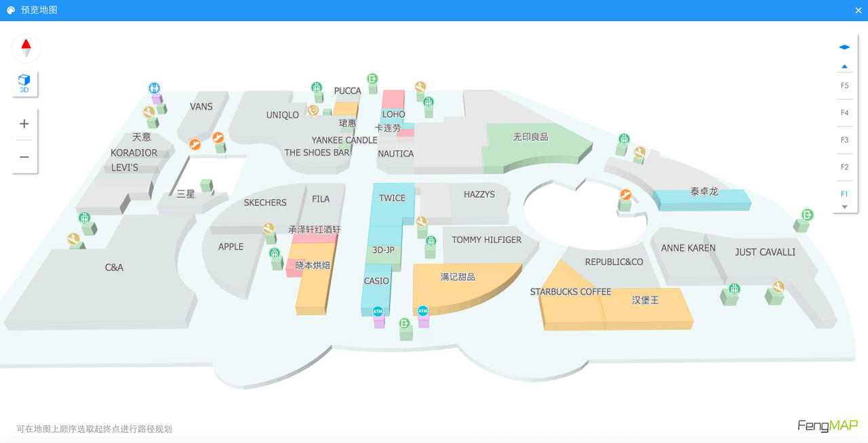Select the SKECHERS store label
The height and width of the screenshot is (443, 868).
pos(265,203)
